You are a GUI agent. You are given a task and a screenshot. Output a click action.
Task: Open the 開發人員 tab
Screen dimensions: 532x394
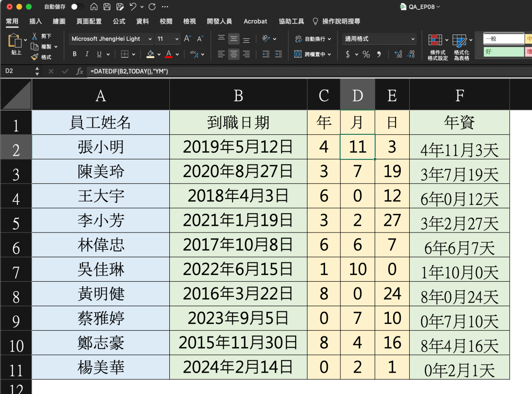point(219,21)
